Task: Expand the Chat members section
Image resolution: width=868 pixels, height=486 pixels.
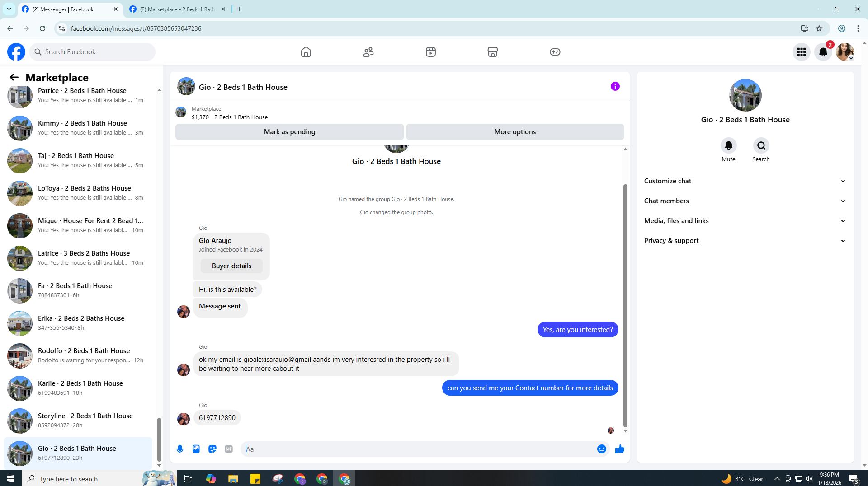Action: pos(745,201)
